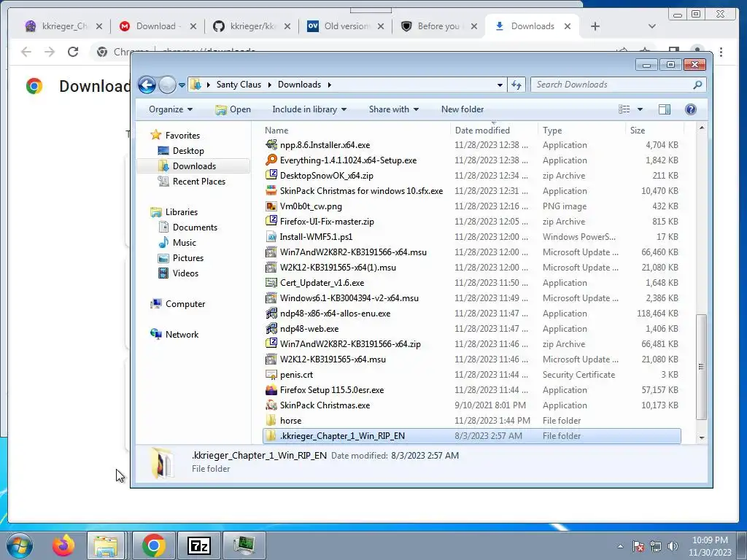Image resolution: width=747 pixels, height=560 pixels.
Task: Open the Organize menu
Action: click(x=171, y=109)
